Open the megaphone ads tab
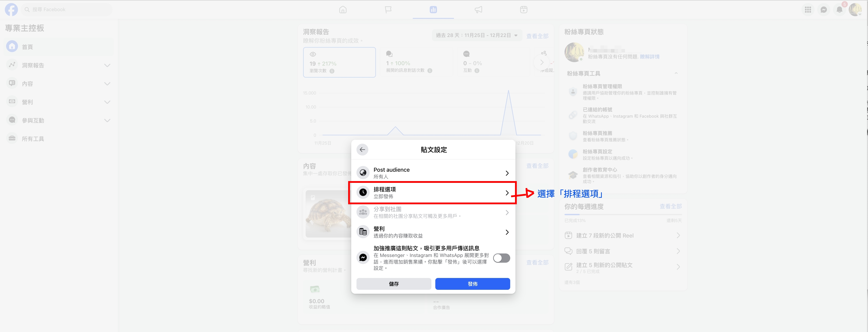Viewport: 868px width, 332px height. tap(478, 9)
